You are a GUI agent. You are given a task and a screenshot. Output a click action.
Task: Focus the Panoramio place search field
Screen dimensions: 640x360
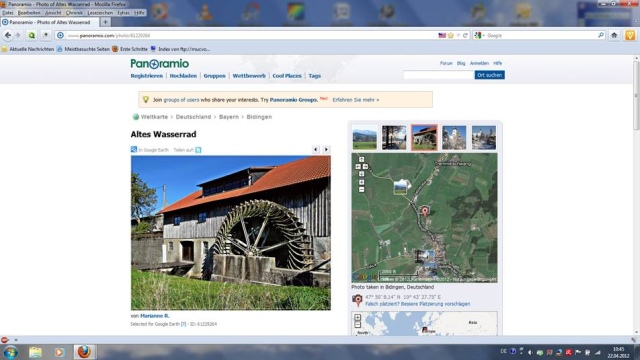coord(438,75)
